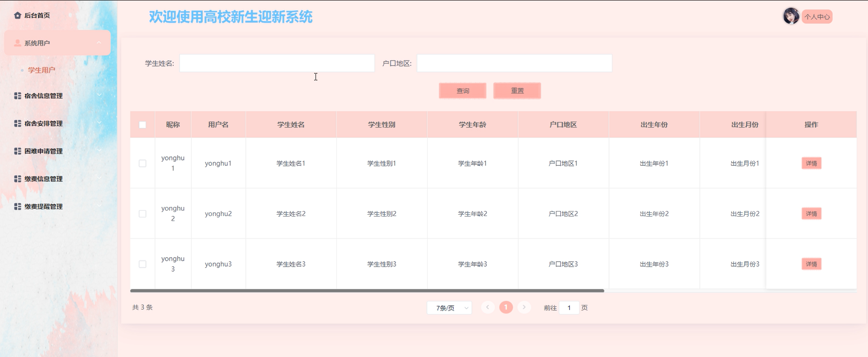
Task: Click the cell 学生姓名1
Action: (291, 164)
